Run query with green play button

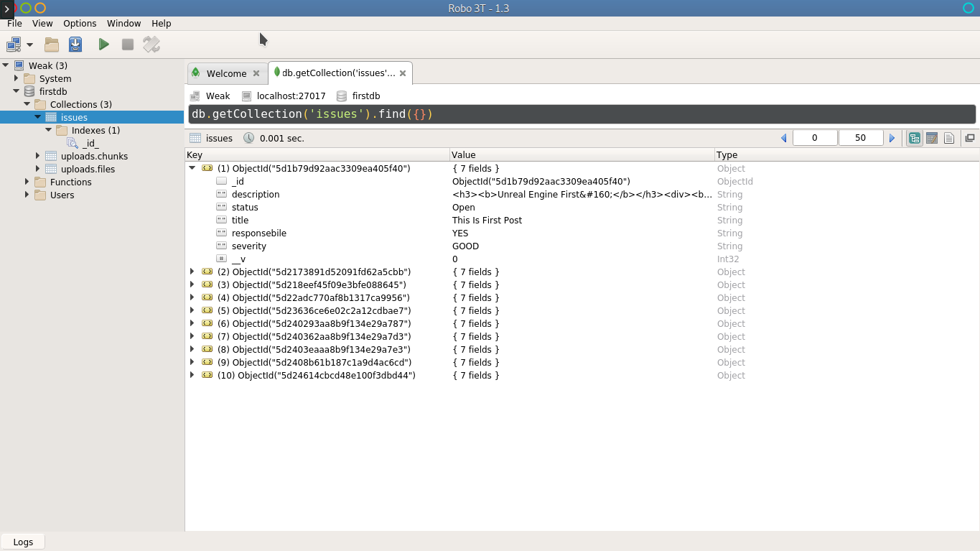(x=104, y=45)
